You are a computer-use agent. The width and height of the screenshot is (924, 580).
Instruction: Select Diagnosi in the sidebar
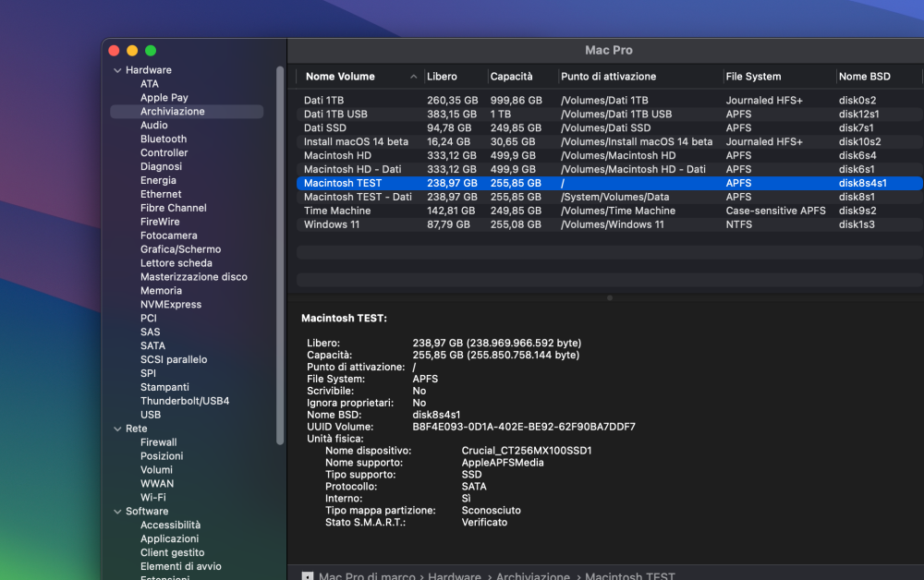pos(161,166)
